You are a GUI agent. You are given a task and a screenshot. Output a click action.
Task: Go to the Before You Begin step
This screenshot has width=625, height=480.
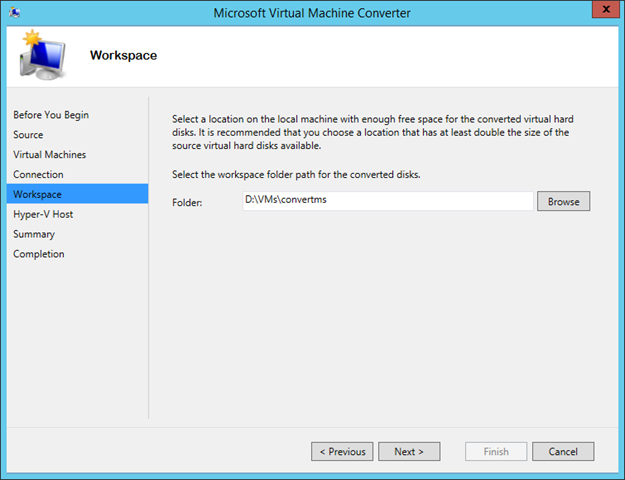[x=51, y=115]
